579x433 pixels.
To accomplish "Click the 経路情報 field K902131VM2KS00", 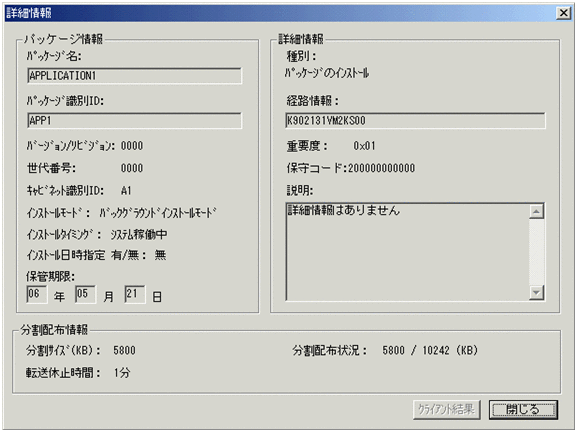I will tap(415, 121).
